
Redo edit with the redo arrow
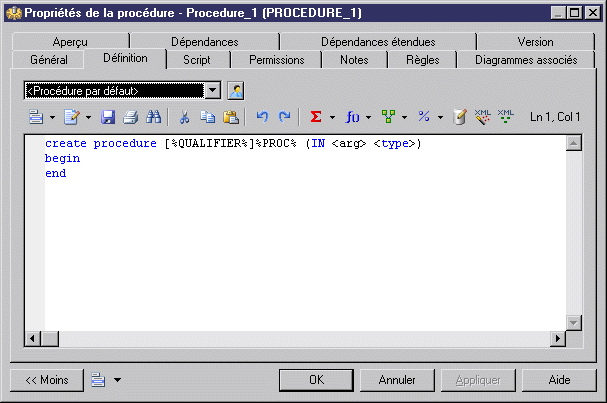click(x=285, y=117)
